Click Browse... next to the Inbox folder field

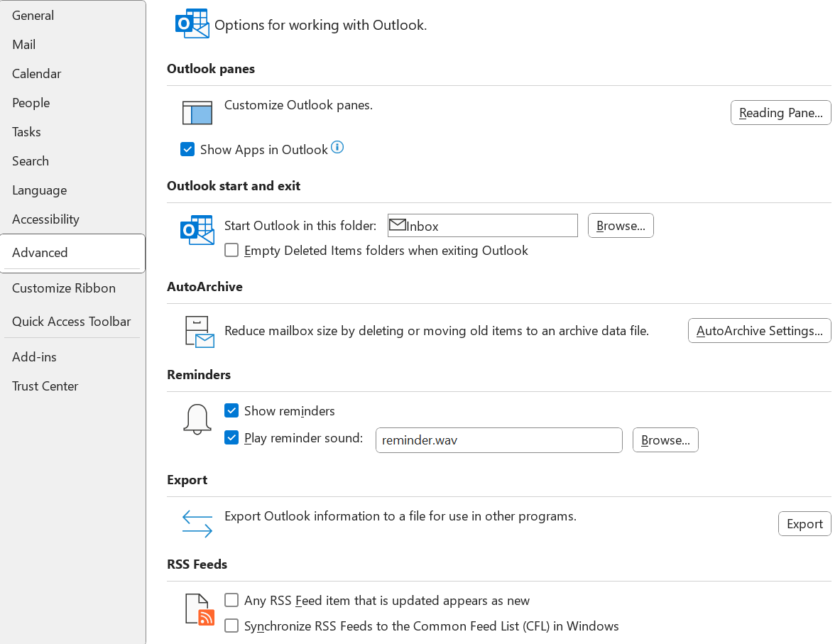(621, 226)
